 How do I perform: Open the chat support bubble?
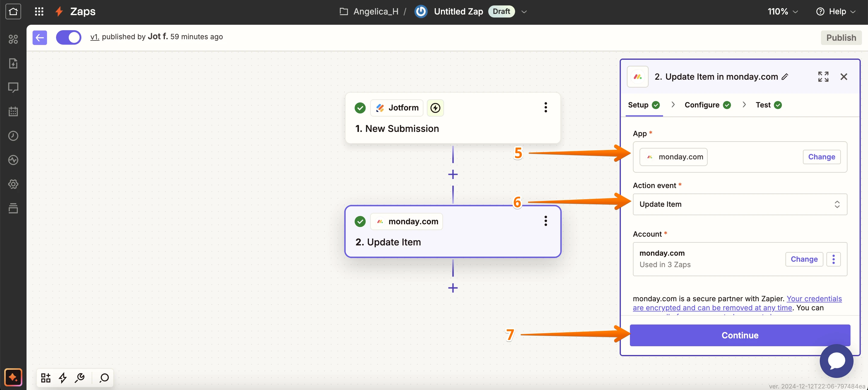[x=836, y=361]
